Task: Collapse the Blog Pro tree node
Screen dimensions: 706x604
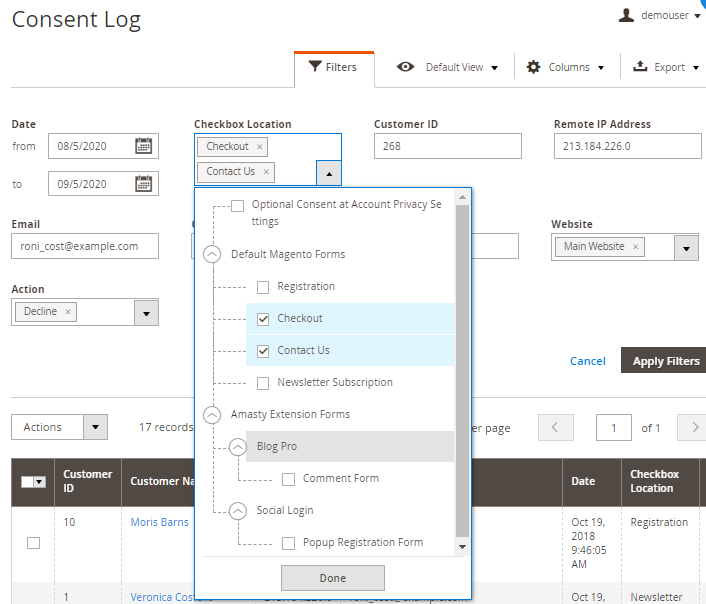Action: tap(238, 447)
